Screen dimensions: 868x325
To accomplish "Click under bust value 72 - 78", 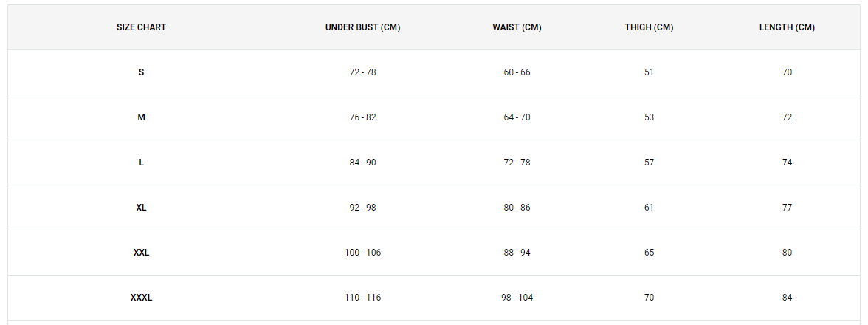I will [x=362, y=72].
